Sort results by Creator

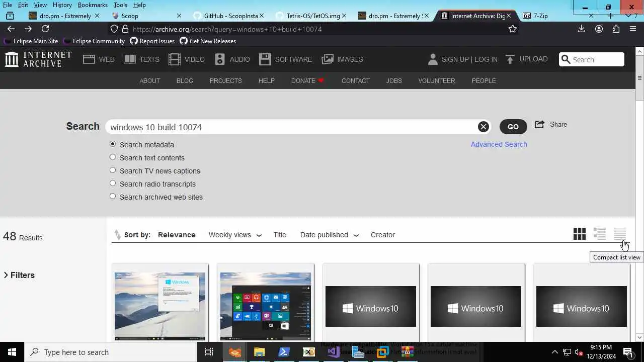tap(383, 235)
